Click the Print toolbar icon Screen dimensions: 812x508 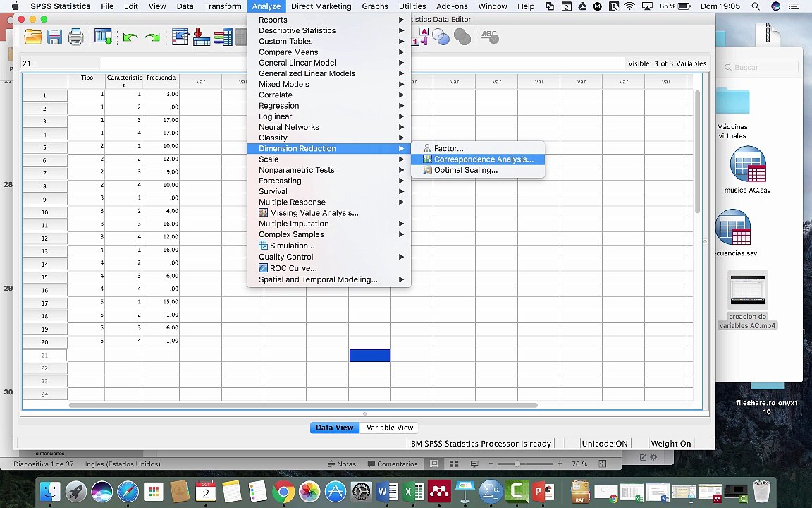(x=75, y=37)
